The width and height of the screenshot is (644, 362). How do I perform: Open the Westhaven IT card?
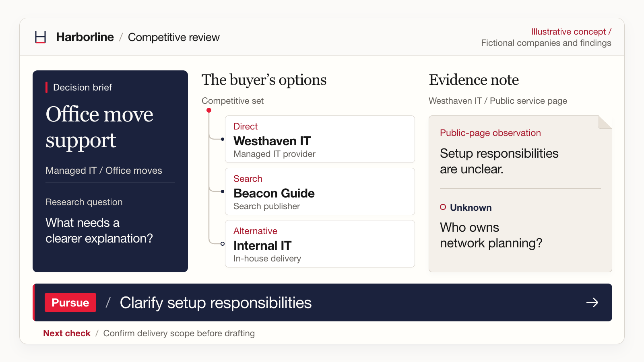point(320,139)
